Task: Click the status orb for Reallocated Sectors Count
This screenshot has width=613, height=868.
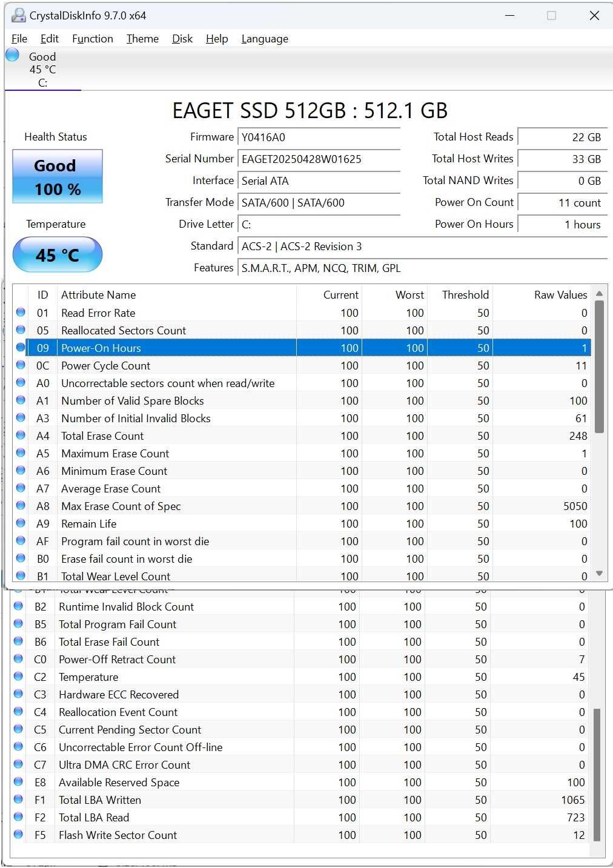Action: (x=21, y=330)
